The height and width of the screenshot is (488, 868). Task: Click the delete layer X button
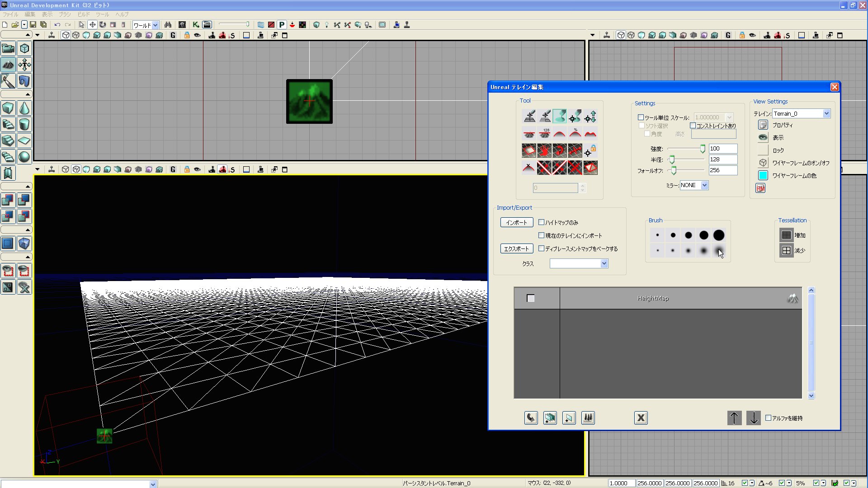[641, 418]
